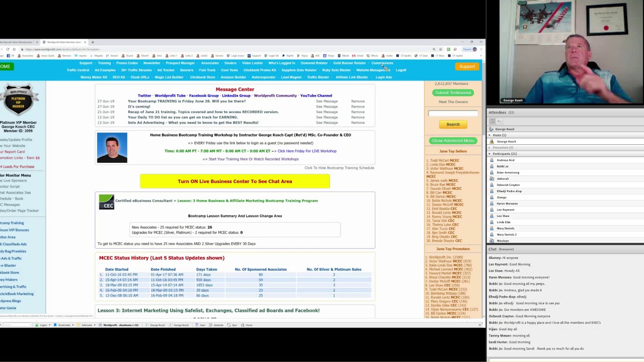Open the YouTube Channel link

(x=316, y=96)
